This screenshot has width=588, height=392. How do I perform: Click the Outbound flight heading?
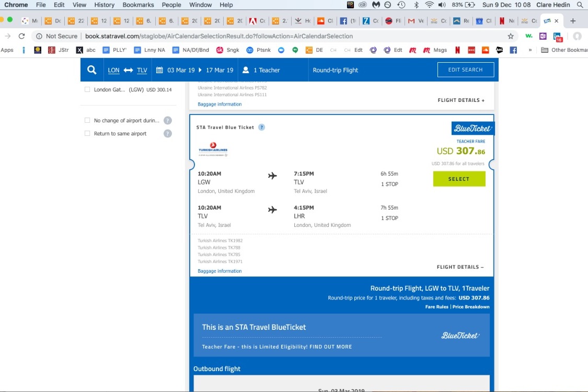[217, 369]
